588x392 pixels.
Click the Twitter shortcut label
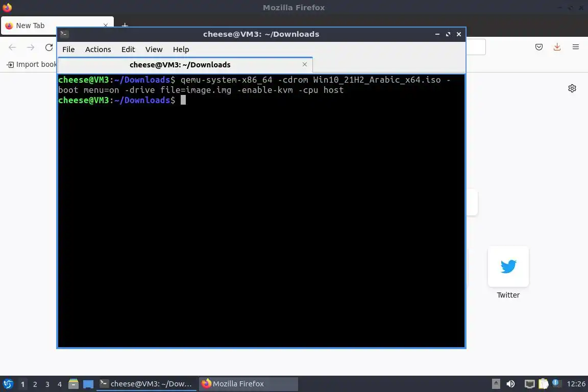coord(508,295)
